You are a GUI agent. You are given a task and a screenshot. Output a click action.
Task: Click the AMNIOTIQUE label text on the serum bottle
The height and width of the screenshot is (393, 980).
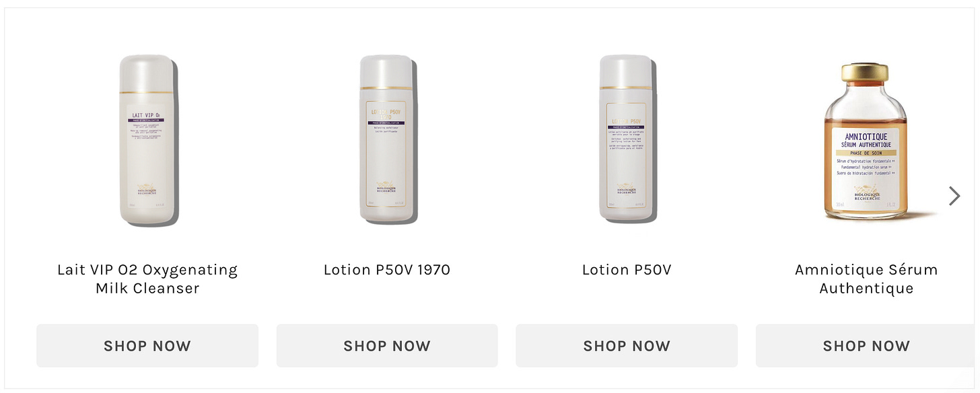866,137
